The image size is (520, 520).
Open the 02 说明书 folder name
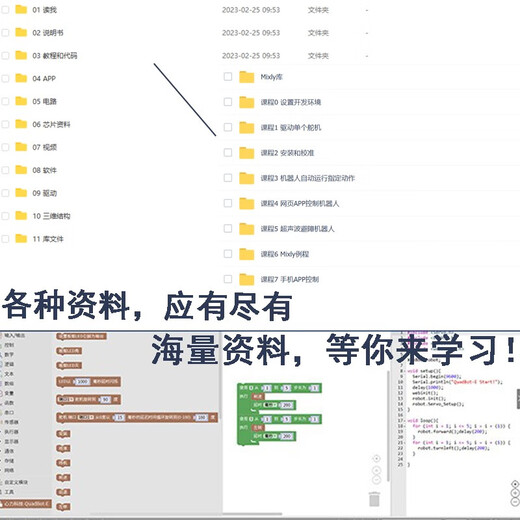coord(48,33)
